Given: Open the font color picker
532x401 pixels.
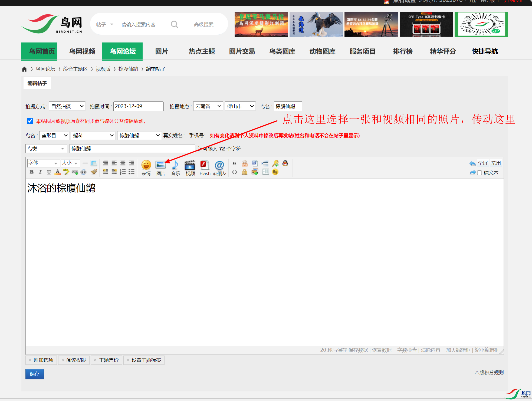Looking at the screenshot, I should pyautogui.click(x=57, y=172).
